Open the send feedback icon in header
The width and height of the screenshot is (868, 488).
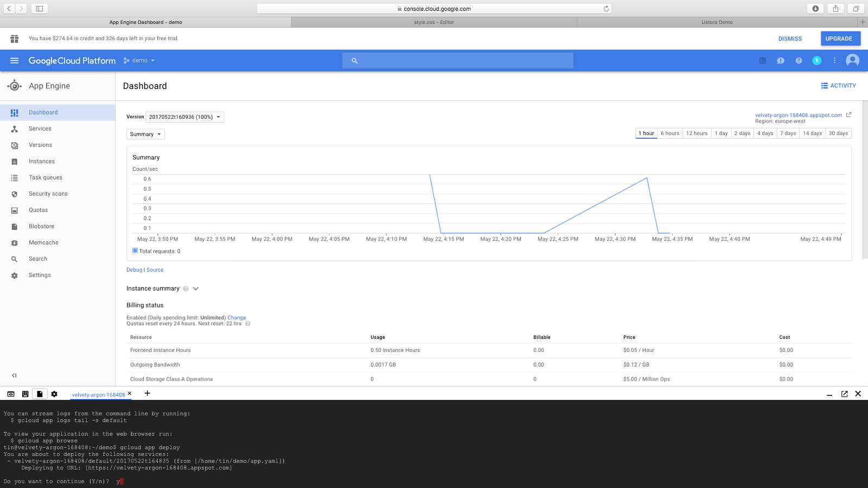[x=781, y=61]
